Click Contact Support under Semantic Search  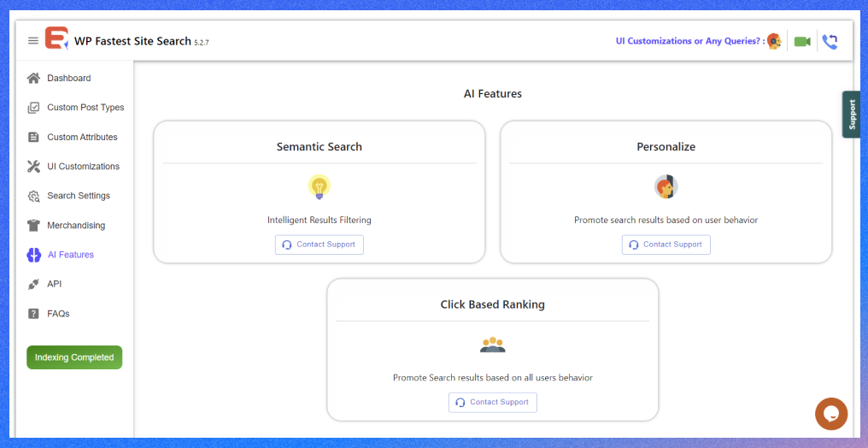pyautogui.click(x=320, y=245)
